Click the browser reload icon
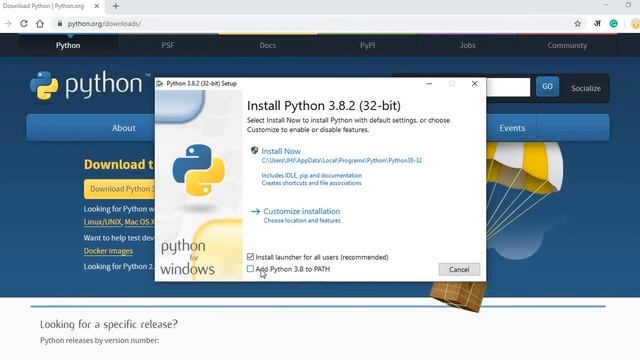 [24, 24]
